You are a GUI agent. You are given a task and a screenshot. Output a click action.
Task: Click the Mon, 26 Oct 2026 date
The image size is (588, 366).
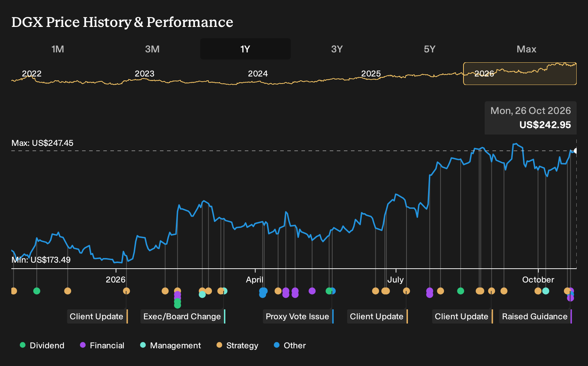pyautogui.click(x=530, y=111)
